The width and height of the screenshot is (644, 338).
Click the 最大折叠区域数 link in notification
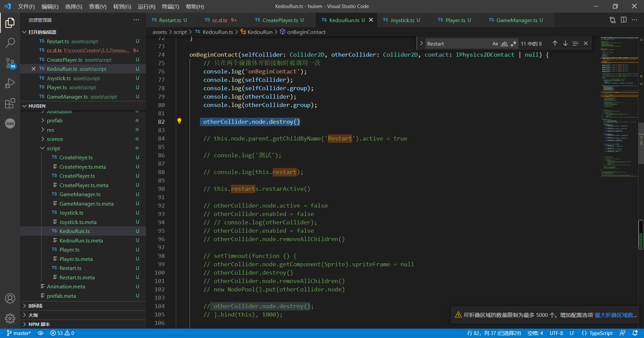coord(613,315)
